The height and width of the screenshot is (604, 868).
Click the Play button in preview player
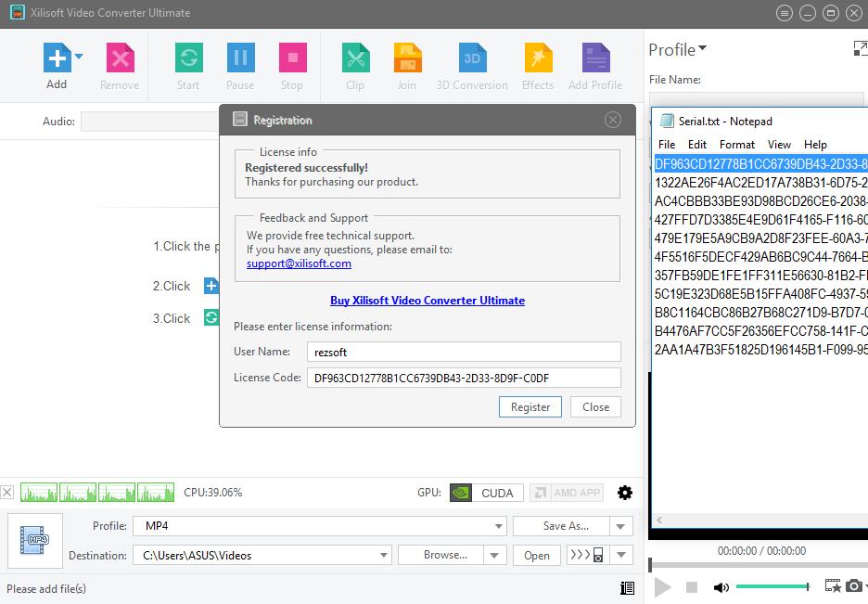(662, 587)
